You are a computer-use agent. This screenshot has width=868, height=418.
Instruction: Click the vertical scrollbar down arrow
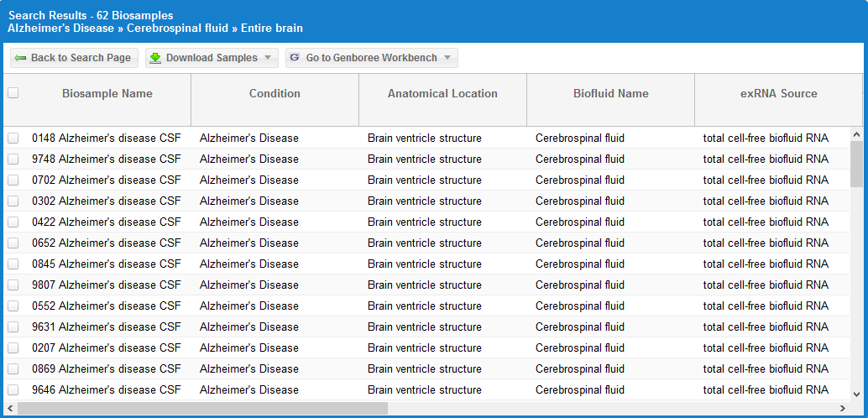(856, 394)
